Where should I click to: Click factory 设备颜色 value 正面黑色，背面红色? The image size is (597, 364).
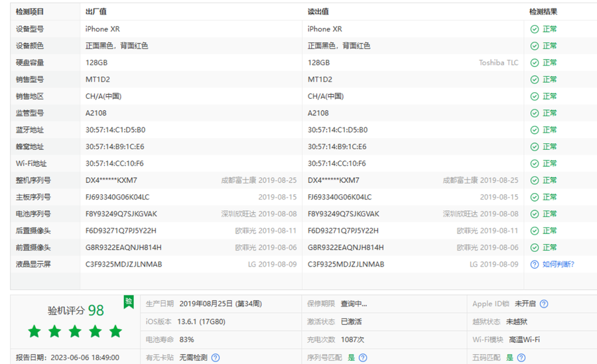coord(117,46)
